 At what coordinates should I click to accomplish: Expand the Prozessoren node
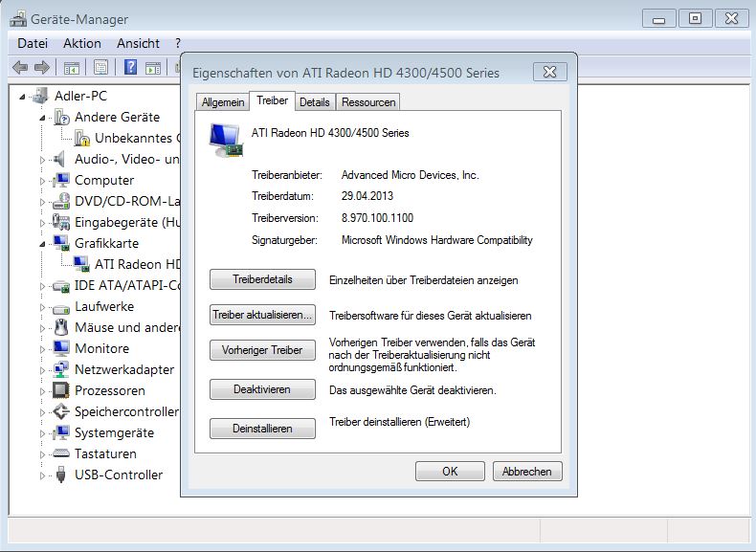coord(42,391)
